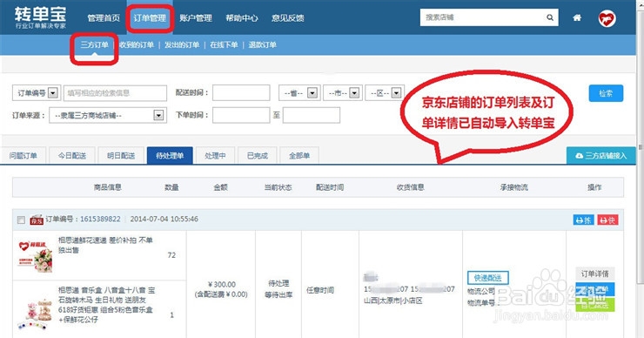Click product title 相思道鲜花速递 差价补拍

pyautogui.click(x=105, y=245)
